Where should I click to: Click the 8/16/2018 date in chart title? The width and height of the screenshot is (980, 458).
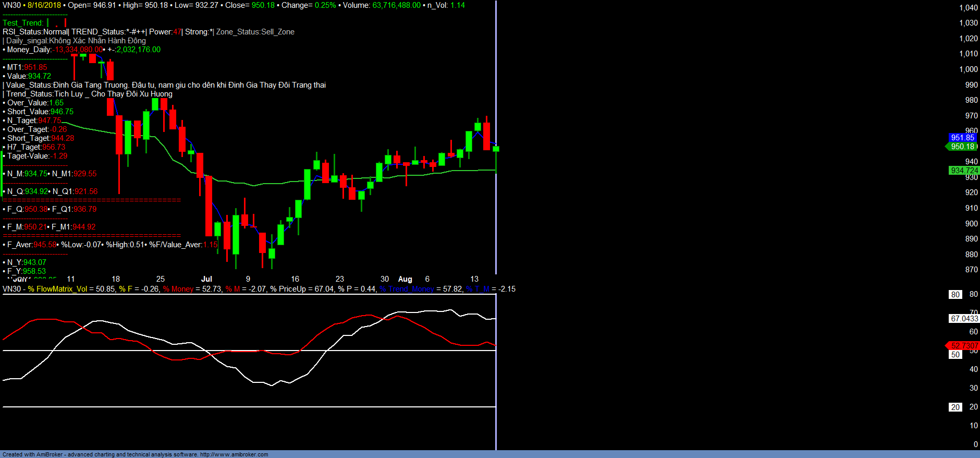(44, 5)
